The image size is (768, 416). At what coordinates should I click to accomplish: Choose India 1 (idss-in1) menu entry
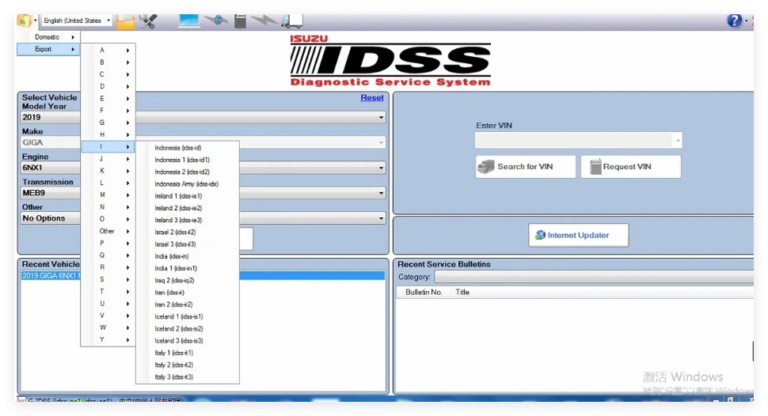[x=176, y=269]
